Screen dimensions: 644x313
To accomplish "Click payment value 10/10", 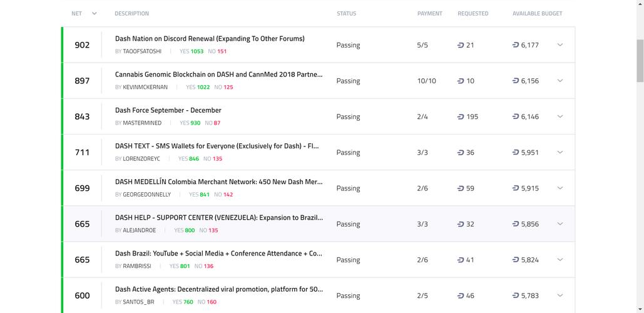I will coord(427,81).
